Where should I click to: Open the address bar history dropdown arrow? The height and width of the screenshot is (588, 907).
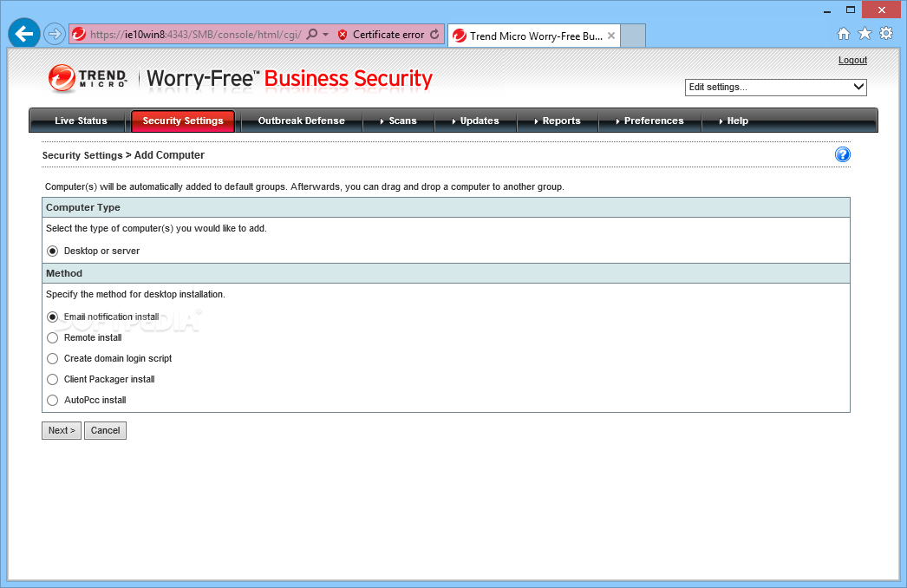tap(326, 35)
